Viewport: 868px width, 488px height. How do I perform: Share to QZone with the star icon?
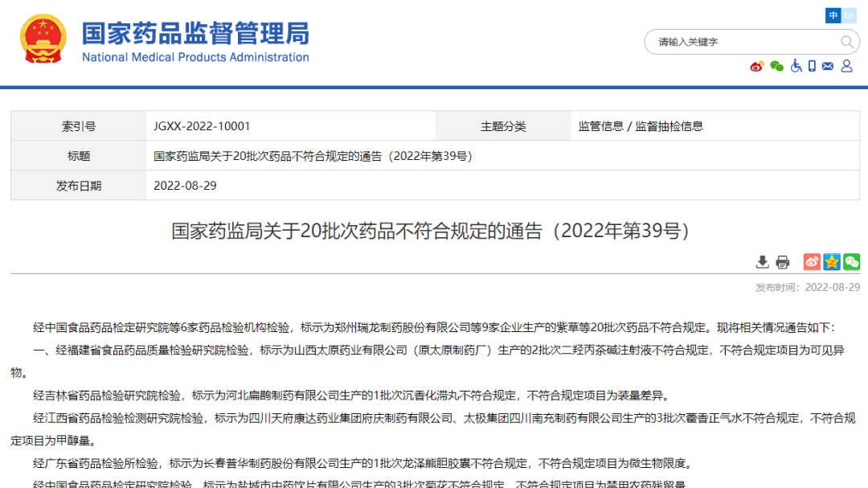click(832, 262)
